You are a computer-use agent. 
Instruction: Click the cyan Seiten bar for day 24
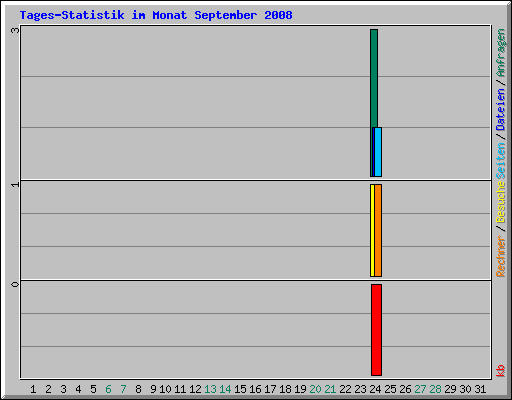click(378, 152)
